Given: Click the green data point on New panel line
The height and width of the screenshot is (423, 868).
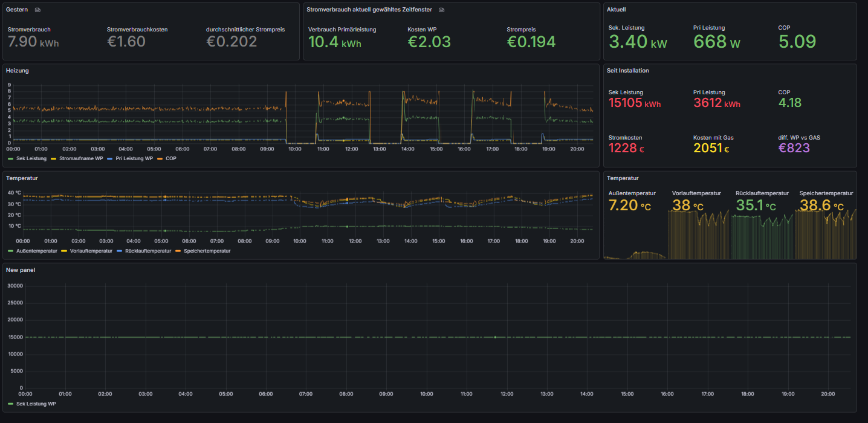Looking at the screenshot, I should coord(495,337).
